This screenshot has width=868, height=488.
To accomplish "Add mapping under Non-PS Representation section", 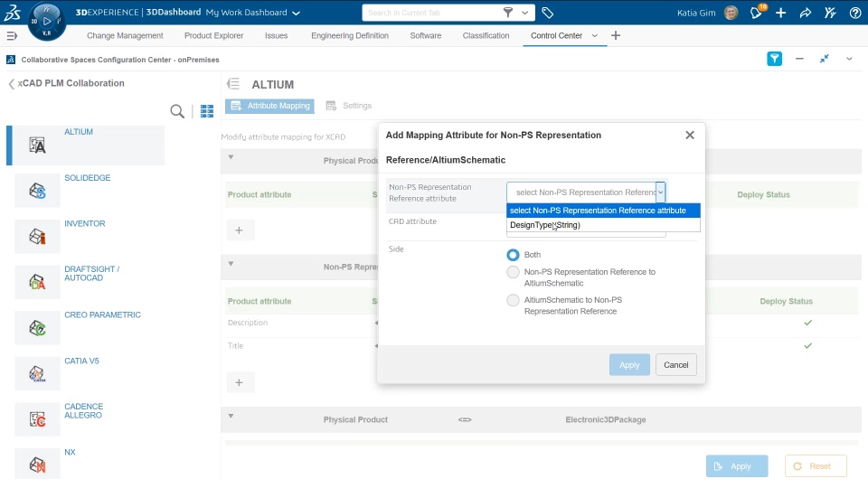I will coord(239,382).
